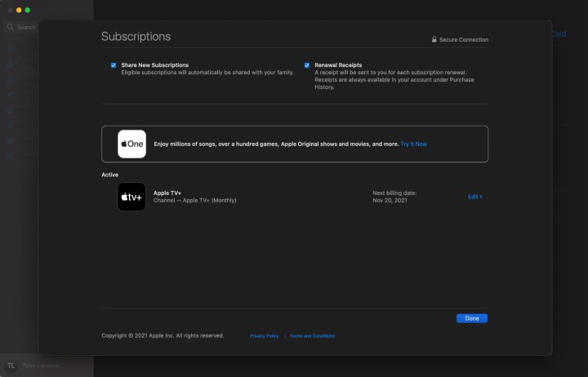The width and height of the screenshot is (588, 377).
Task: Open Edit for Apple TV+ subscription
Action: 474,197
